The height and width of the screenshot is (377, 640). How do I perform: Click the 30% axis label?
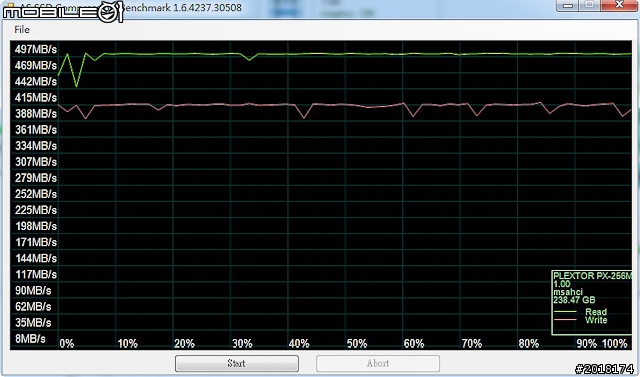[242, 343]
